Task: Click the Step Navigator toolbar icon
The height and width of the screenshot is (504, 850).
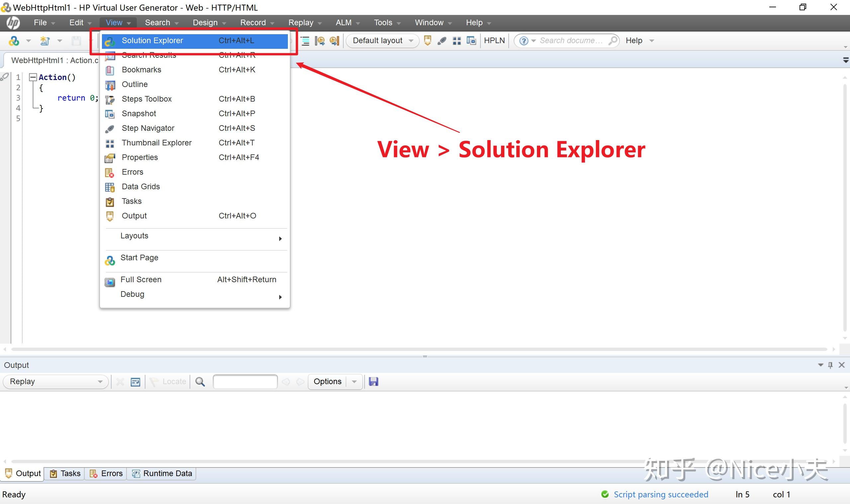Action: click(x=442, y=41)
